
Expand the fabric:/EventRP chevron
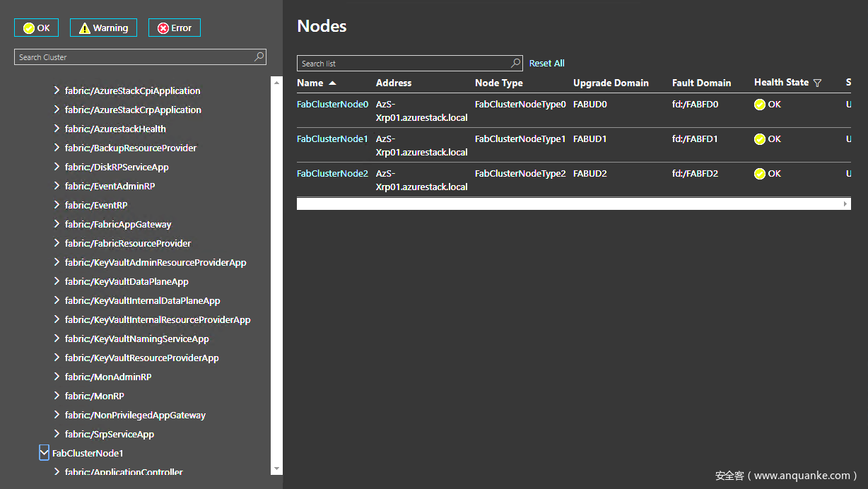point(57,205)
